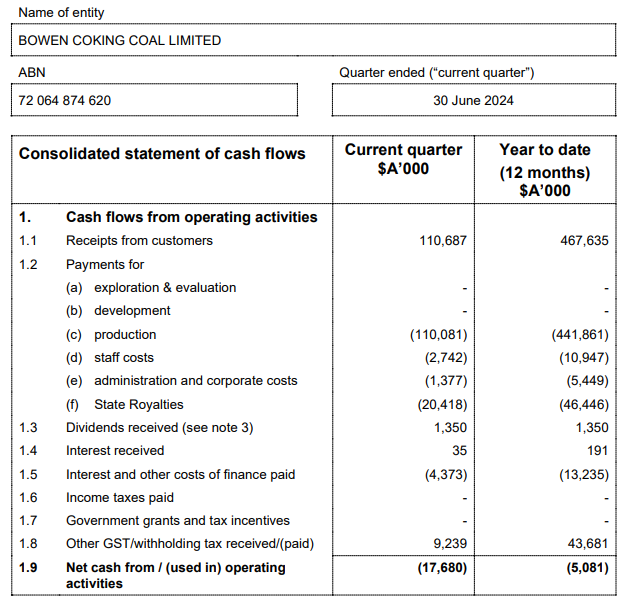
Task: Click the 'Dividends received (see note 3)' row label
Action: pos(159,428)
